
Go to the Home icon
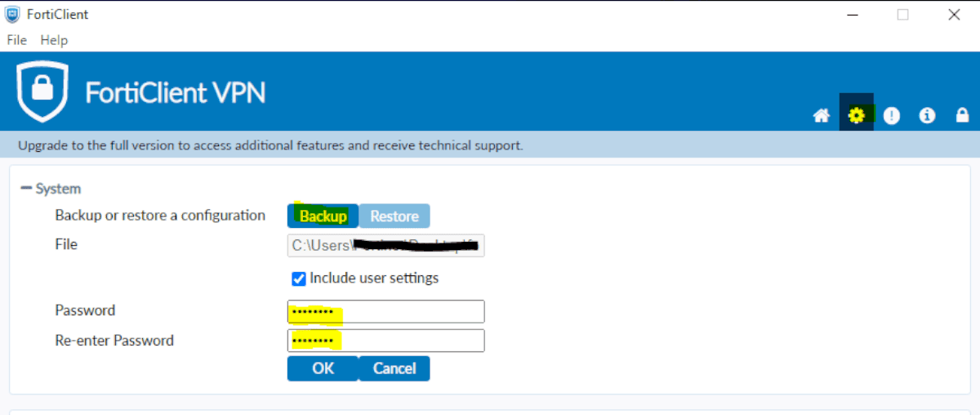coord(822,116)
